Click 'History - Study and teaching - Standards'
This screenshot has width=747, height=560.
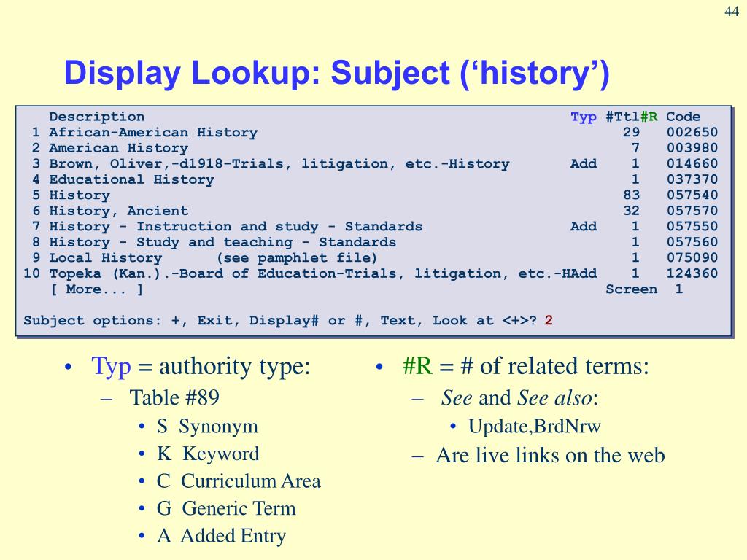[222, 242]
